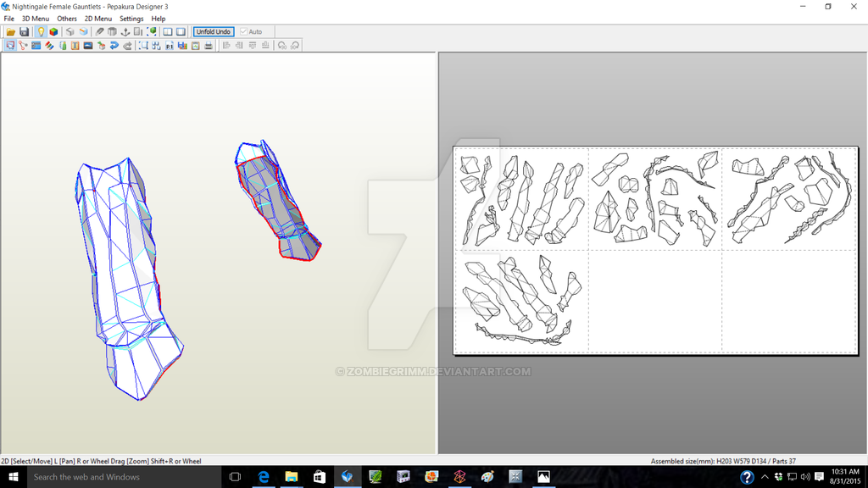Click the floppy with color bars icon
This screenshot has width=868, height=488.
[182, 46]
